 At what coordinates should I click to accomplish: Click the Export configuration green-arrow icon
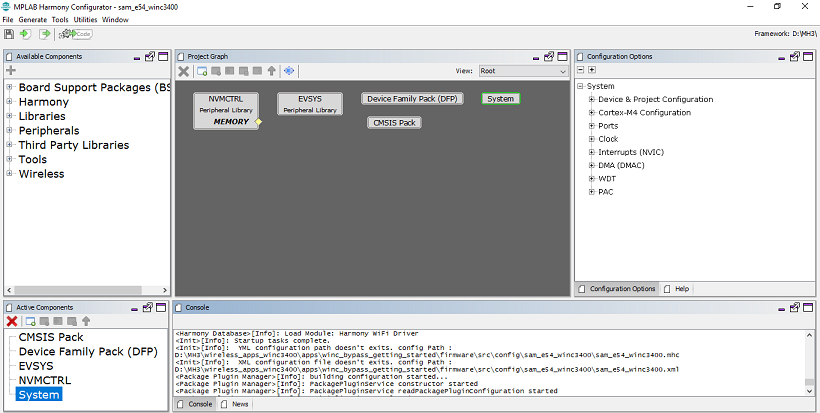(45, 34)
